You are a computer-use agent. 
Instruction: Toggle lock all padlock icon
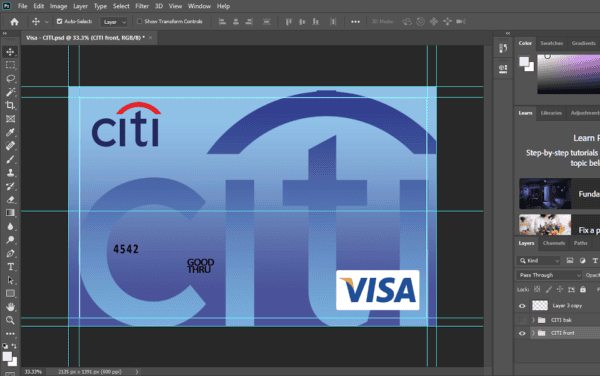pyautogui.click(x=583, y=289)
